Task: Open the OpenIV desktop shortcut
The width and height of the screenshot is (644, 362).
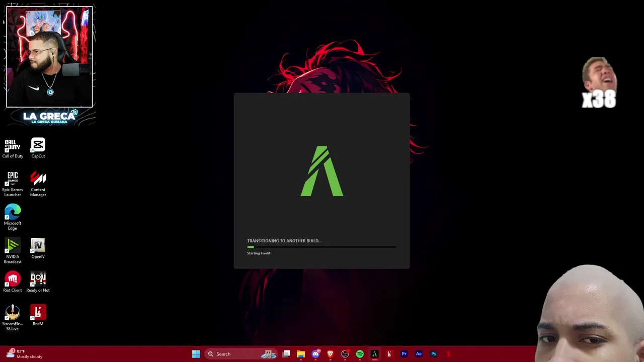Action: tap(38, 249)
